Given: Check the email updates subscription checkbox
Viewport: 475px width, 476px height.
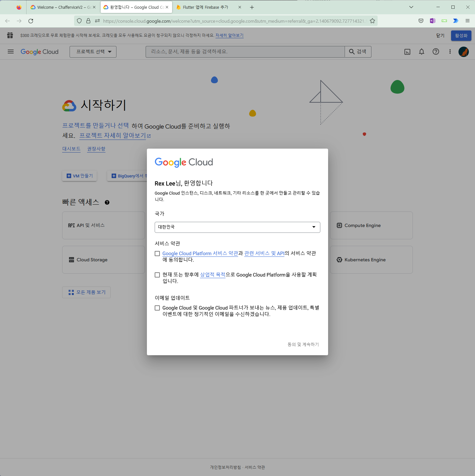Looking at the screenshot, I should point(157,308).
